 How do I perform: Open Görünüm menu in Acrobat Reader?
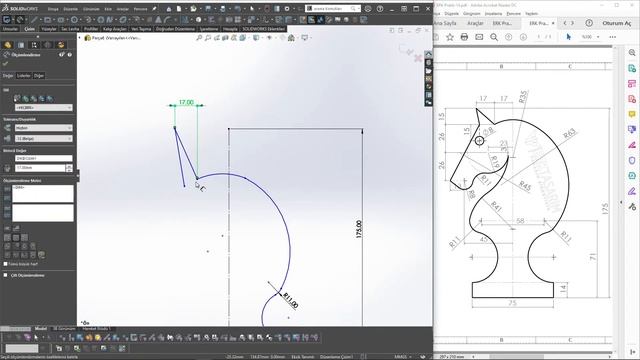click(x=471, y=13)
